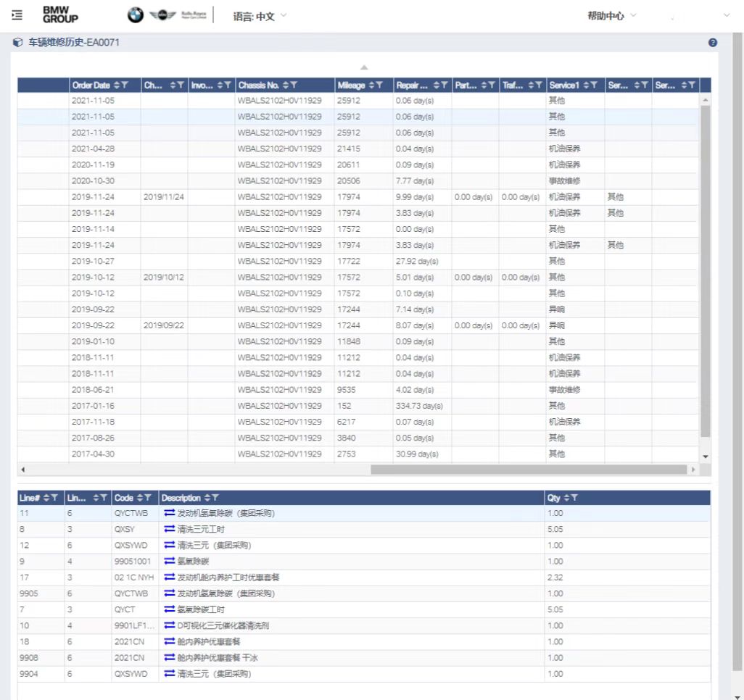The width and height of the screenshot is (744, 700).
Task: Expand the 帮助中心 dropdown
Action: click(x=611, y=16)
